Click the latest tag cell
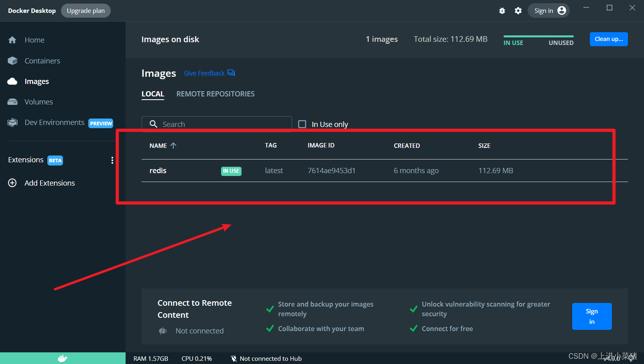644x364 pixels. (274, 170)
